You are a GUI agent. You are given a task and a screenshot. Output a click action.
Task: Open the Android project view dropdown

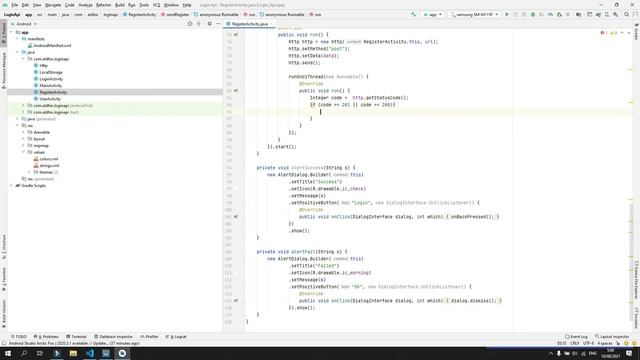point(24,24)
